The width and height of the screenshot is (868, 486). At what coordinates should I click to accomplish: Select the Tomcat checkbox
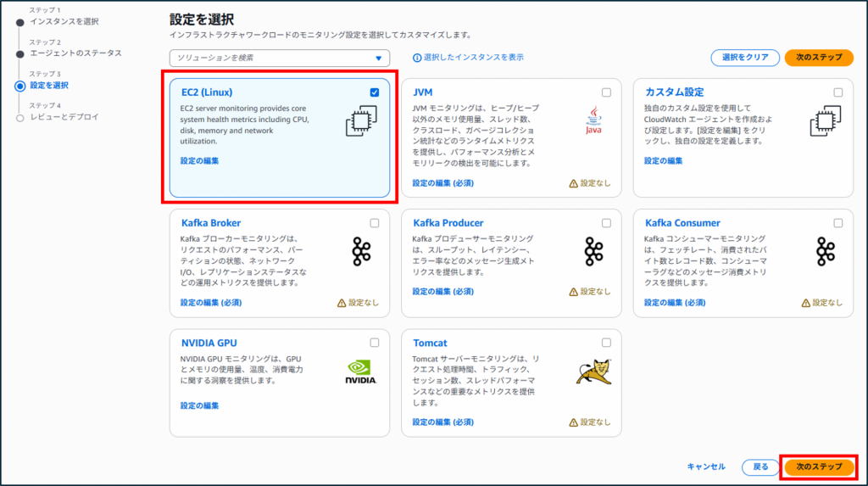pos(606,343)
